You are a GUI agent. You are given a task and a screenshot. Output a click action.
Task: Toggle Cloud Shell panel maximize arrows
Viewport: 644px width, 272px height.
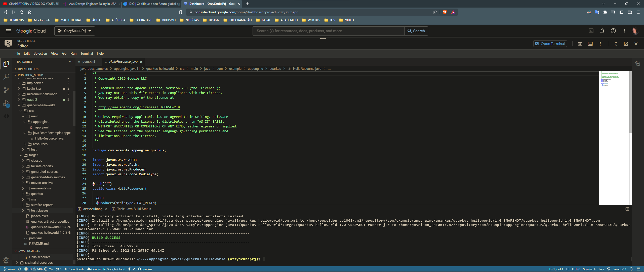tap(616, 44)
